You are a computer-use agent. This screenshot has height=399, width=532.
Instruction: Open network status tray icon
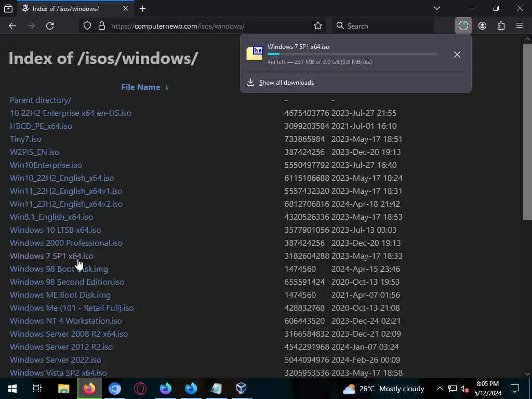click(453, 389)
